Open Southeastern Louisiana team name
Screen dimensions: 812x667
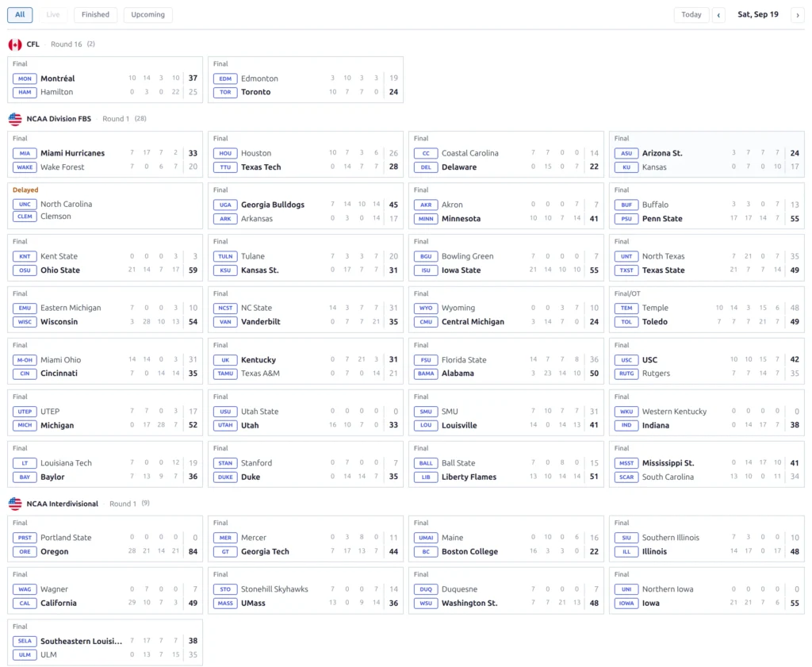82,641
